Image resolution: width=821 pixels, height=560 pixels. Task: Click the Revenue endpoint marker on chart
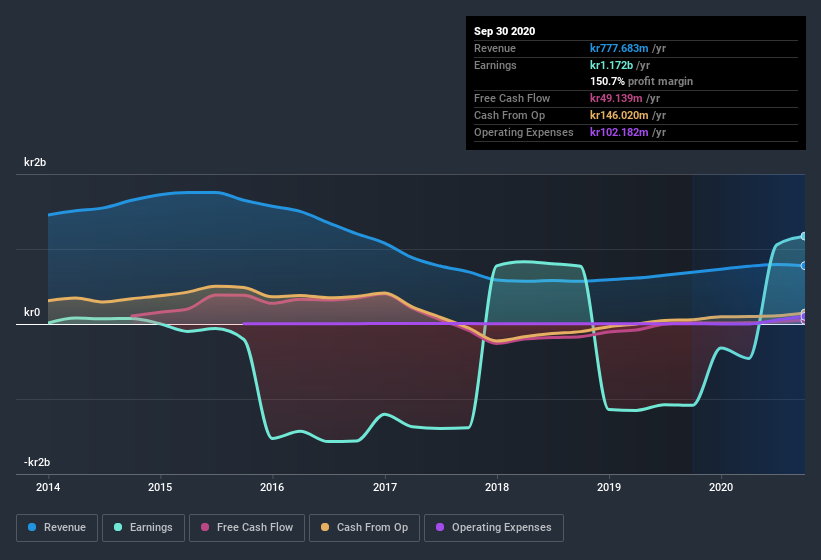coord(804,266)
